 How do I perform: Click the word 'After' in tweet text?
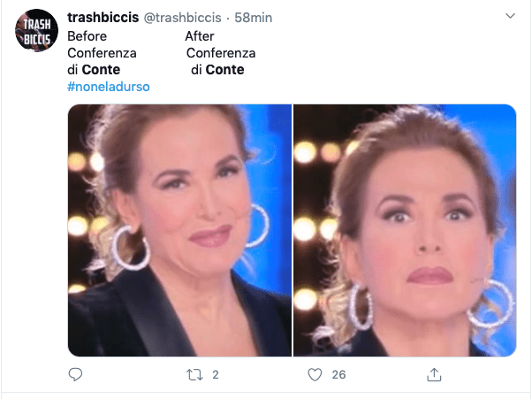200,36
